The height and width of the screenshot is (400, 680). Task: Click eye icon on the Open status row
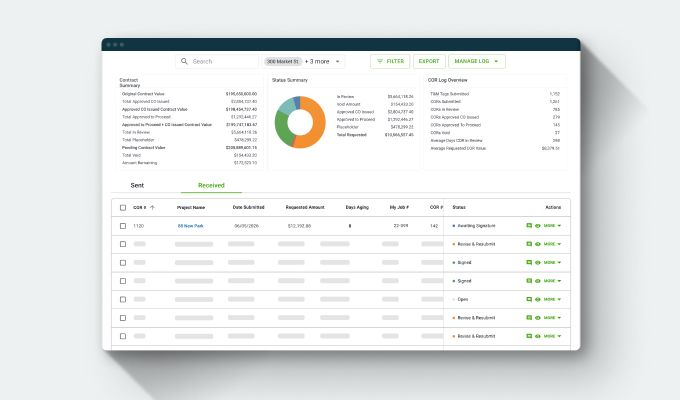click(x=538, y=299)
